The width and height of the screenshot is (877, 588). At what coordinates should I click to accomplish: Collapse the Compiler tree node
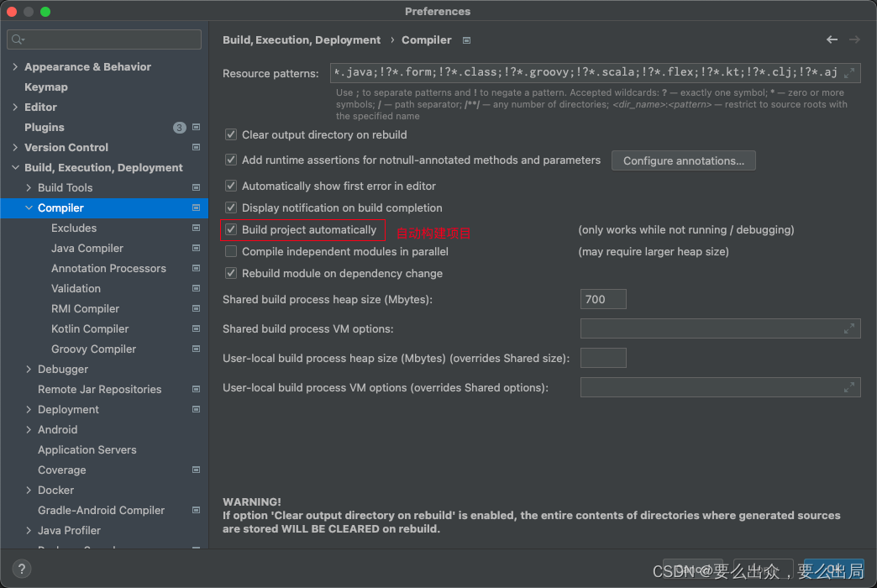point(29,208)
